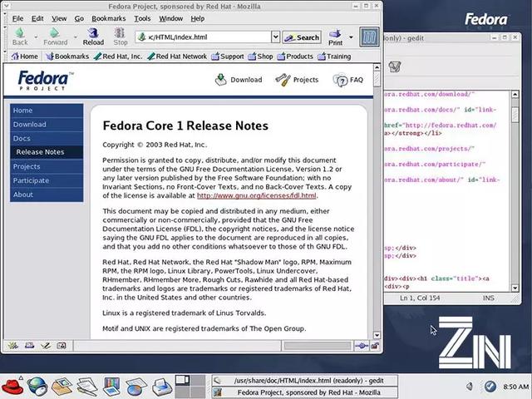Open the Support bookmark folder
Viewport: 532px width, 399px height.
pyautogui.click(x=227, y=57)
